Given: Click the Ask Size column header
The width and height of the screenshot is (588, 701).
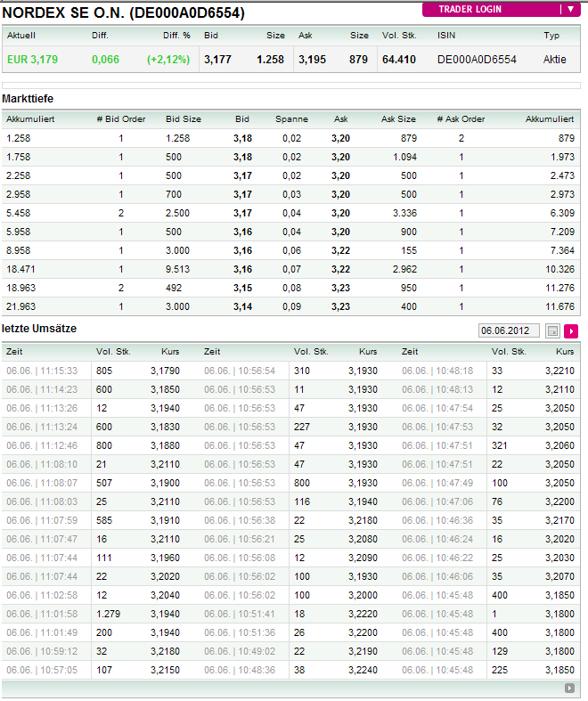Looking at the screenshot, I should [x=398, y=118].
